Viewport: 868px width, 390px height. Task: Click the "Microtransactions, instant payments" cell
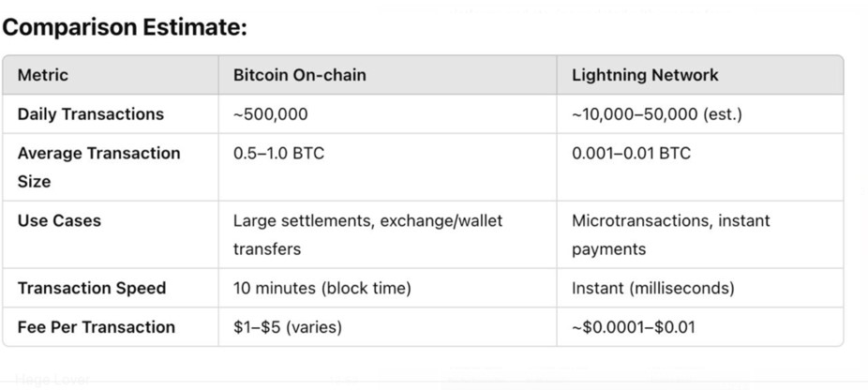pyautogui.click(x=670, y=234)
